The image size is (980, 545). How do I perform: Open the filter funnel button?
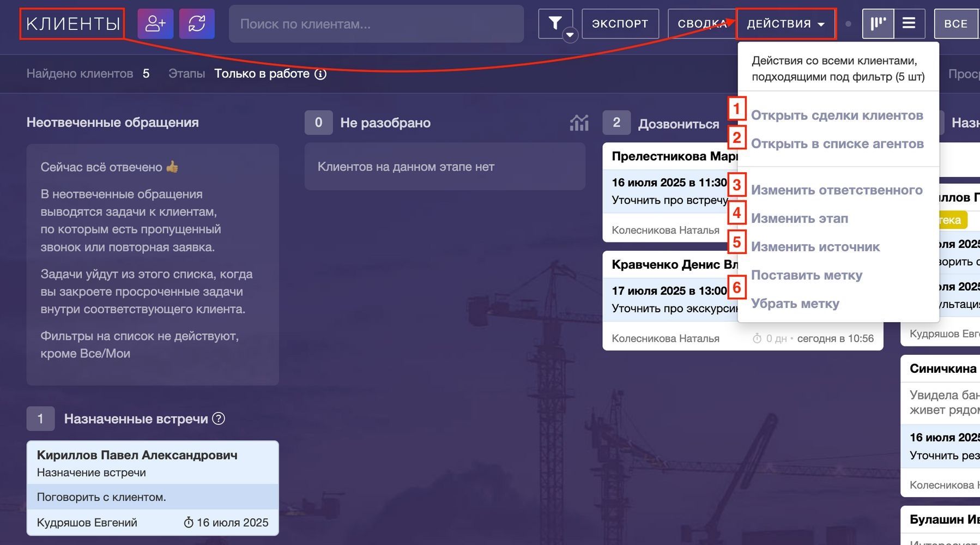(555, 23)
